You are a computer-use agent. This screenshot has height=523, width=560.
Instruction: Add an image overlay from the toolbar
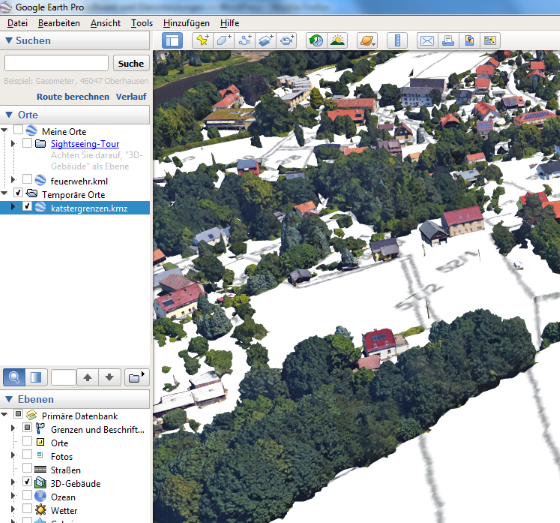[266, 40]
